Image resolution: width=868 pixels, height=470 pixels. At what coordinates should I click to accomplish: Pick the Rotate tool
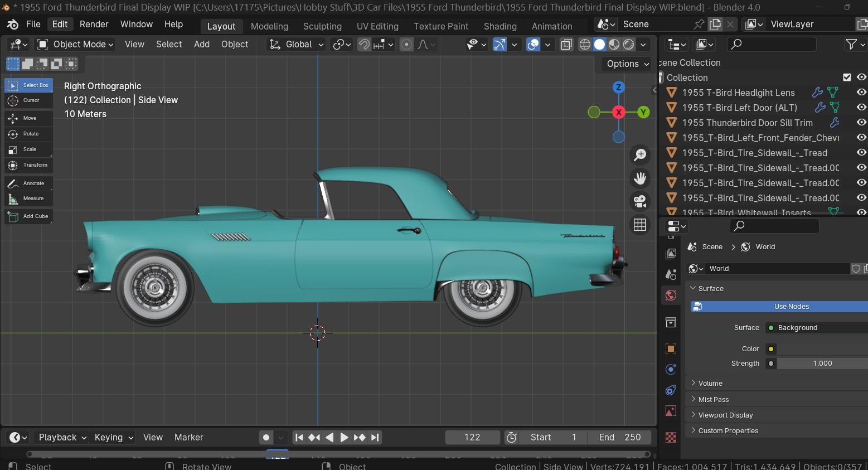(x=29, y=134)
